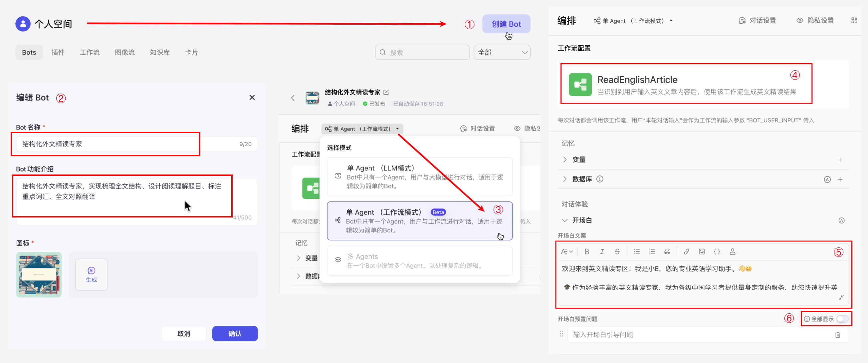
Task: Click edit pencil next to 结构化外文精读专家
Action: pos(386,92)
